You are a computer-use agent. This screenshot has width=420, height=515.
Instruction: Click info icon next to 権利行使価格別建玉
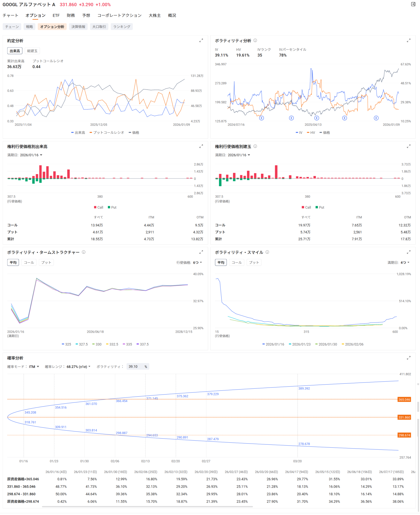click(255, 146)
